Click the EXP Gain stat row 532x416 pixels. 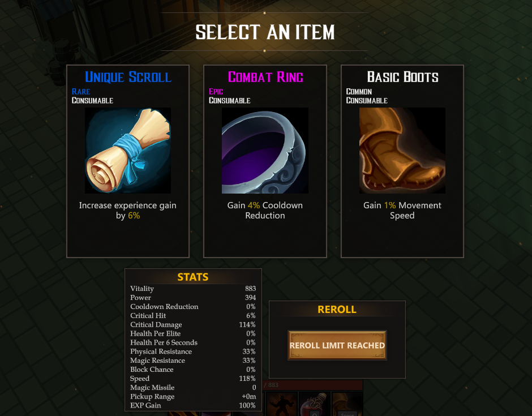click(193, 405)
